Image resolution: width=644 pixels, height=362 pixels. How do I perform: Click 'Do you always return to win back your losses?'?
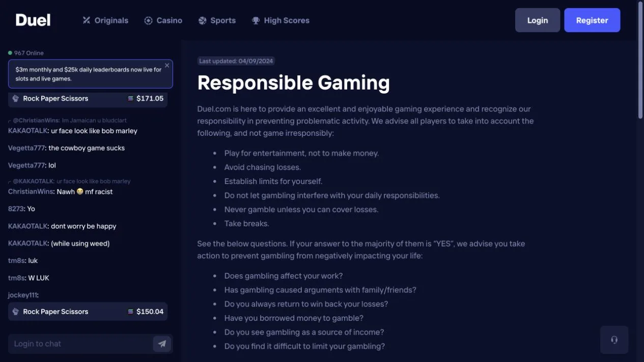pyautogui.click(x=306, y=304)
